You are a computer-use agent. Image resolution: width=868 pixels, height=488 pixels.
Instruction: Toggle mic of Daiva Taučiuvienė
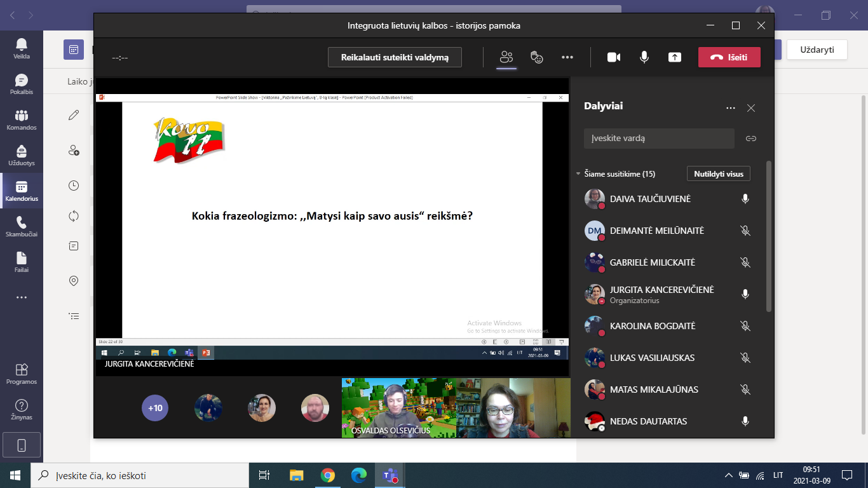pyautogui.click(x=745, y=199)
